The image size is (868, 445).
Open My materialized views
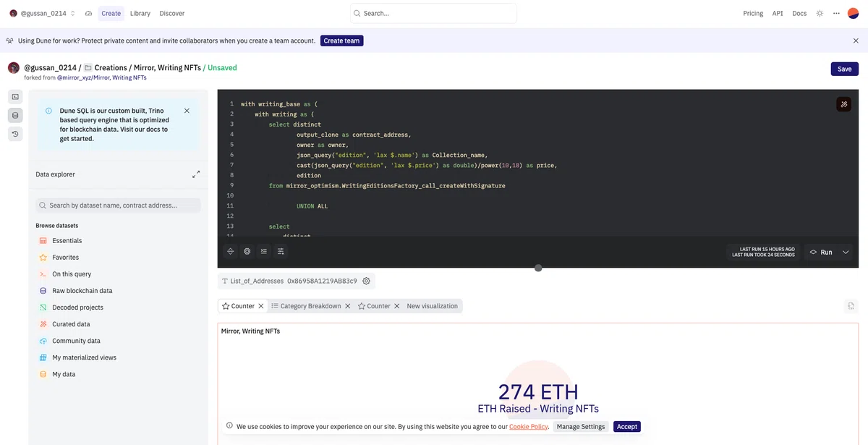84,357
